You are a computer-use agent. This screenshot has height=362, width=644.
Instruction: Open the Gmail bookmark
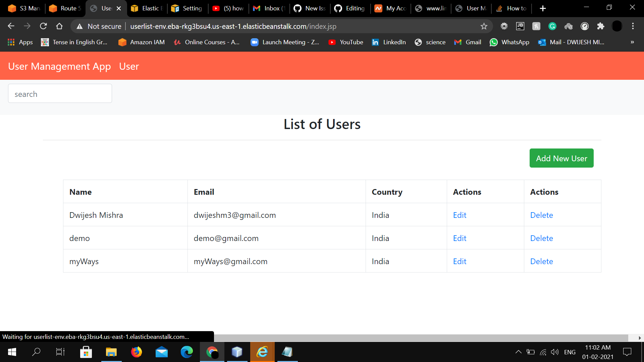pyautogui.click(x=467, y=42)
